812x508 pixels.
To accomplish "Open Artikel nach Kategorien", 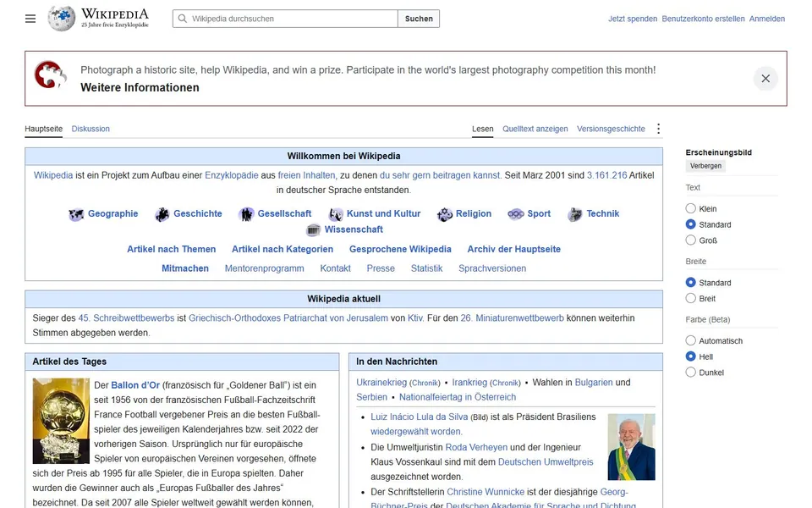I will pos(283,249).
